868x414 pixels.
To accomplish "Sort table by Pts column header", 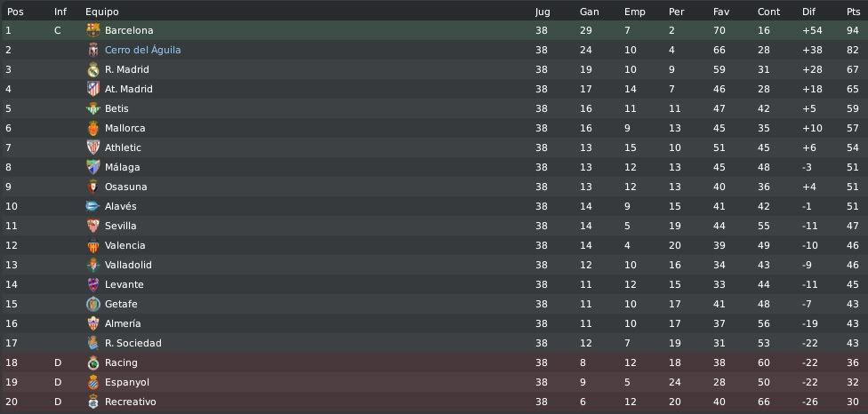I will pyautogui.click(x=853, y=12).
